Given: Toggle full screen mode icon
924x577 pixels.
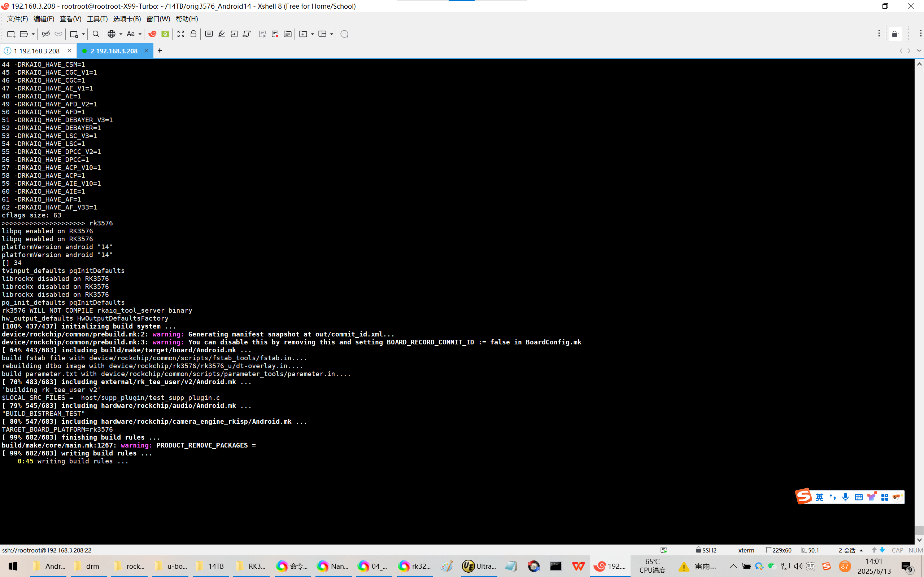Looking at the screenshot, I should (180, 34).
